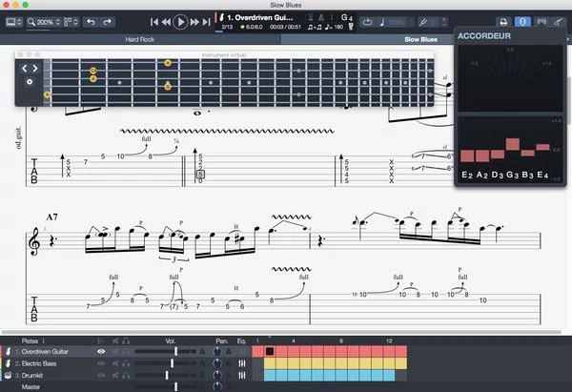The width and height of the screenshot is (572, 392).
Task: Open the 200% zoom dropdown
Action: pos(44,22)
